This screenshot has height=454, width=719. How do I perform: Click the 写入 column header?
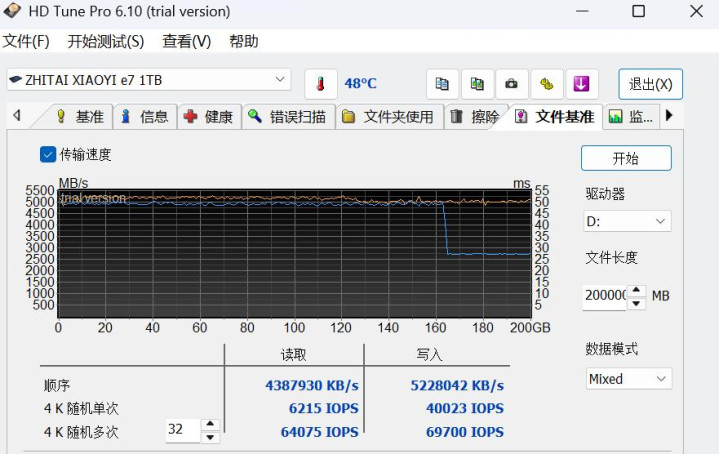[429, 354]
